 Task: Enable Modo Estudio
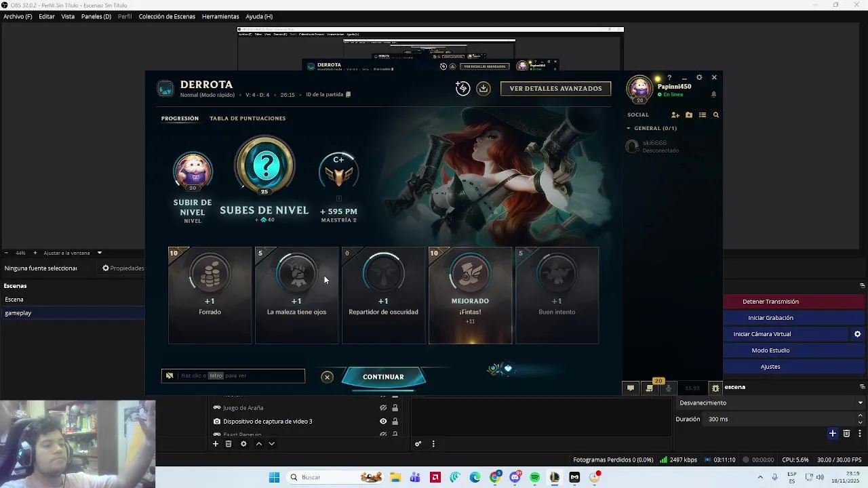(770, 350)
